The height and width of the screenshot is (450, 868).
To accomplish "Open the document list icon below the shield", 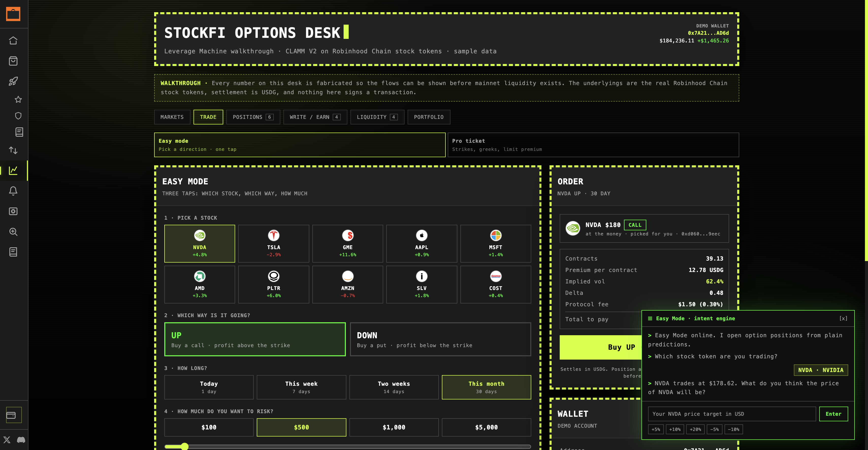I will pos(19,132).
